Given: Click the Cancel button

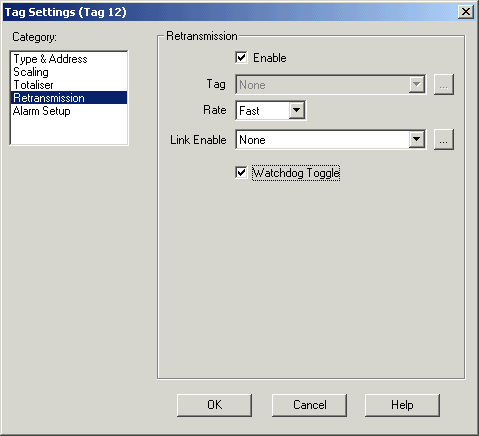Looking at the screenshot, I should (x=309, y=405).
